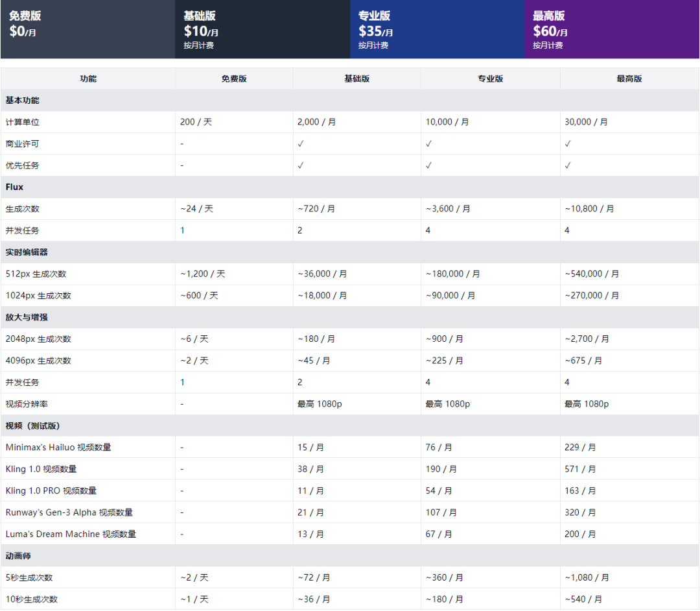The width and height of the screenshot is (700, 611).
Task: Click 商业许可 checkmark under 基础版
Action: point(301,144)
